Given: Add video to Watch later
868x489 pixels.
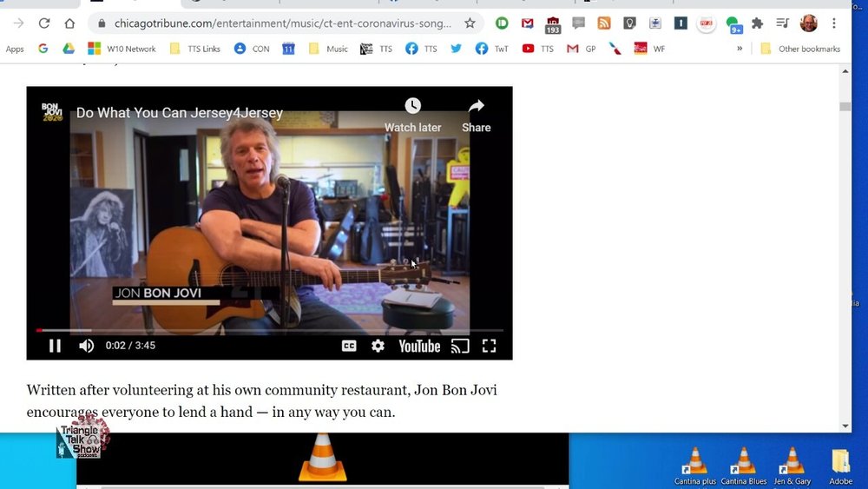Looking at the screenshot, I should pos(413,116).
